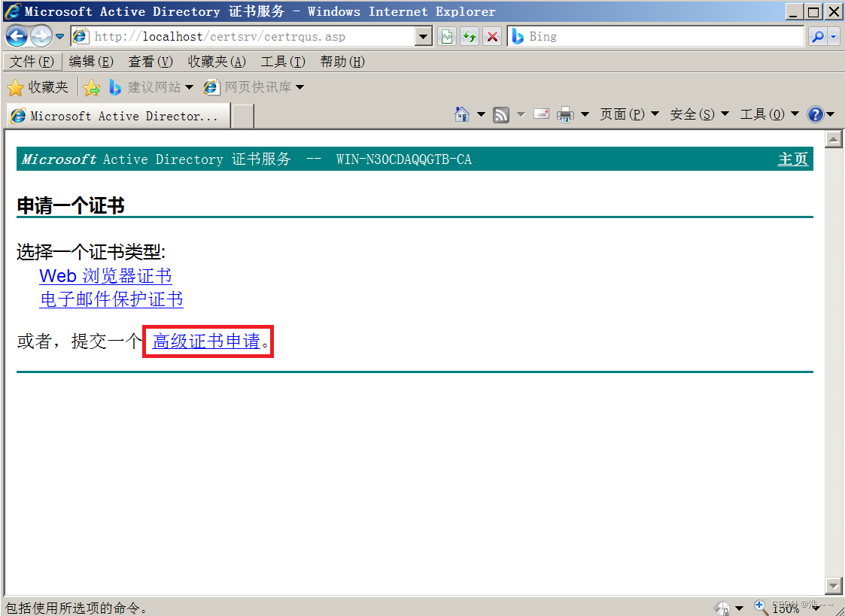This screenshot has width=845, height=616.
Task: Click the Bing search box
Action: tap(655, 37)
